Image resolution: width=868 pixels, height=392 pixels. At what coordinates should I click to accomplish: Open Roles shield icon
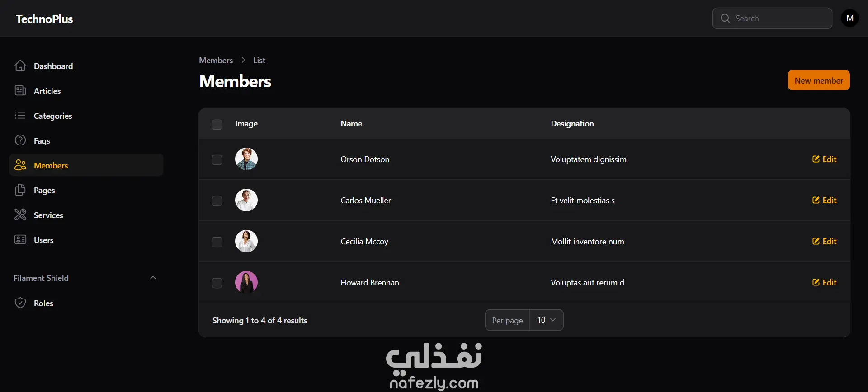tap(20, 303)
